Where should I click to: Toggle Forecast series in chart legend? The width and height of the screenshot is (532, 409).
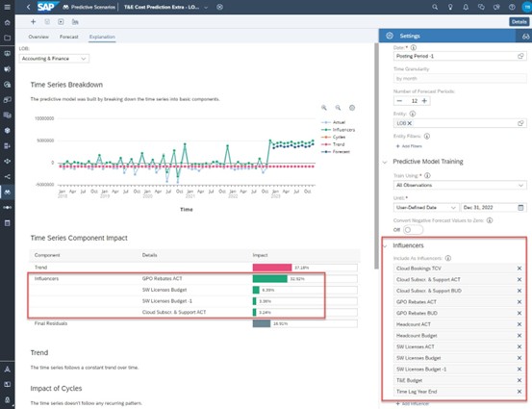coord(335,152)
